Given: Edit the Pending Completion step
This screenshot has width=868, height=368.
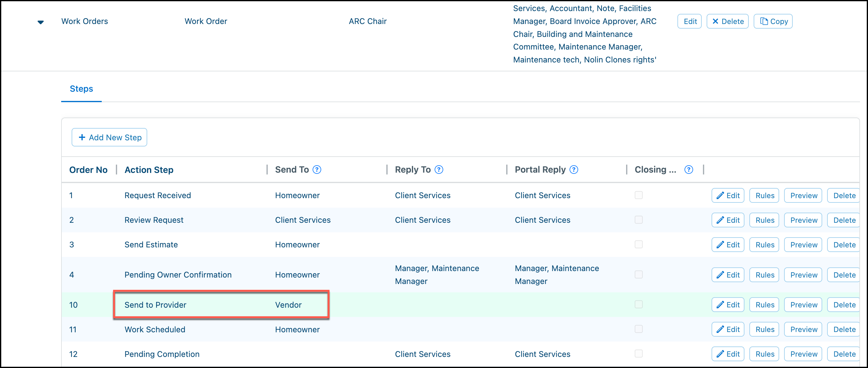Looking at the screenshot, I should click(728, 354).
